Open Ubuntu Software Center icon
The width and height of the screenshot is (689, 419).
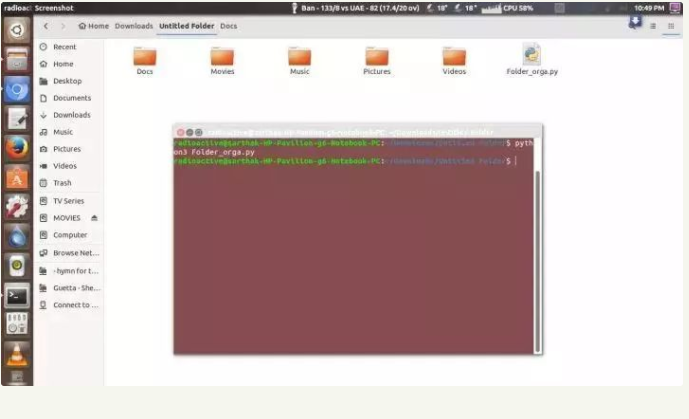17,178
